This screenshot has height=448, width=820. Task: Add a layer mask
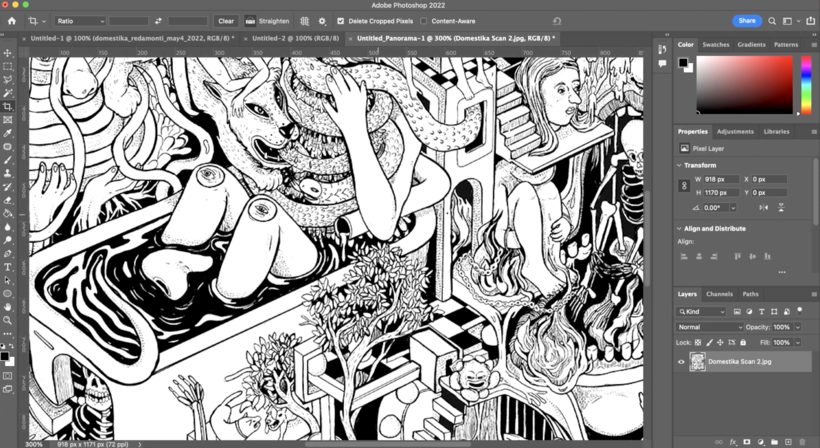[x=747, y=442]
